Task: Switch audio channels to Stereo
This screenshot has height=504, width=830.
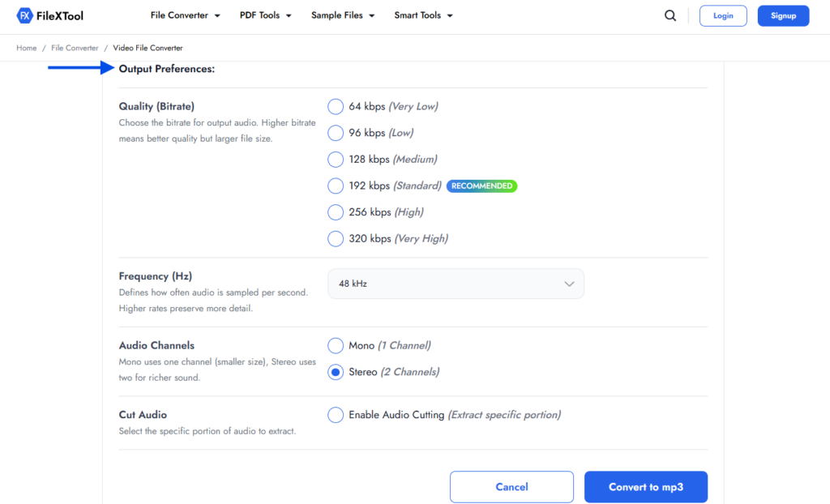Action: pyautogui.click(x=335, y=371)
